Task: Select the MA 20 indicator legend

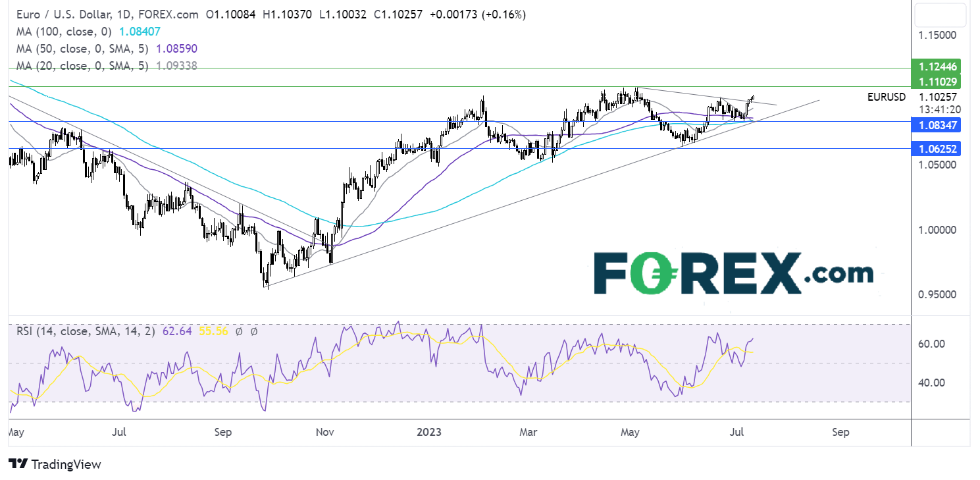Action: coord(107,66)
